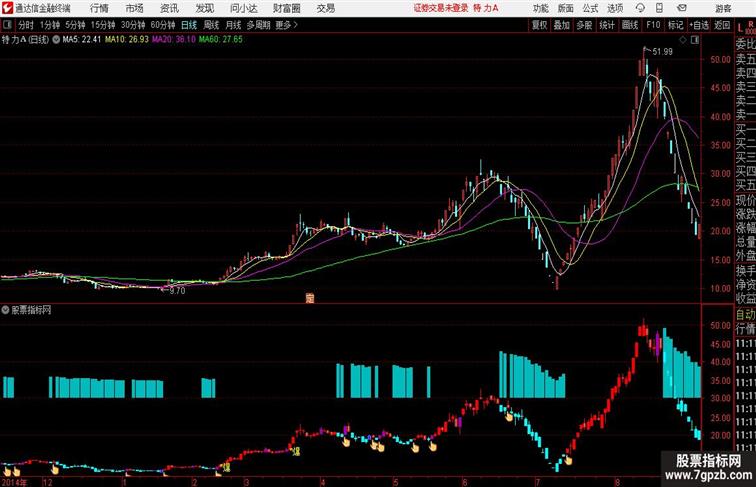Click the 爆 signal near March
This screenshot has height=487, width=756.
coord(296,451)
